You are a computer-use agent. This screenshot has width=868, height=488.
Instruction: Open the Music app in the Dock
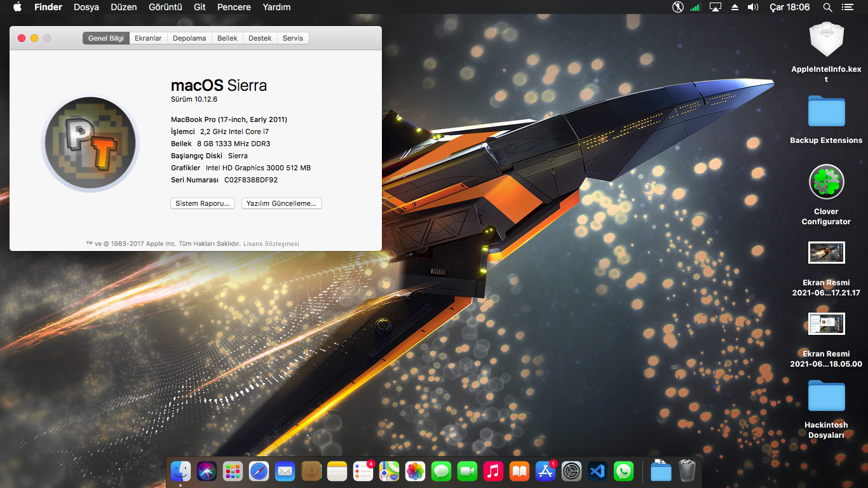coord(493,471)
